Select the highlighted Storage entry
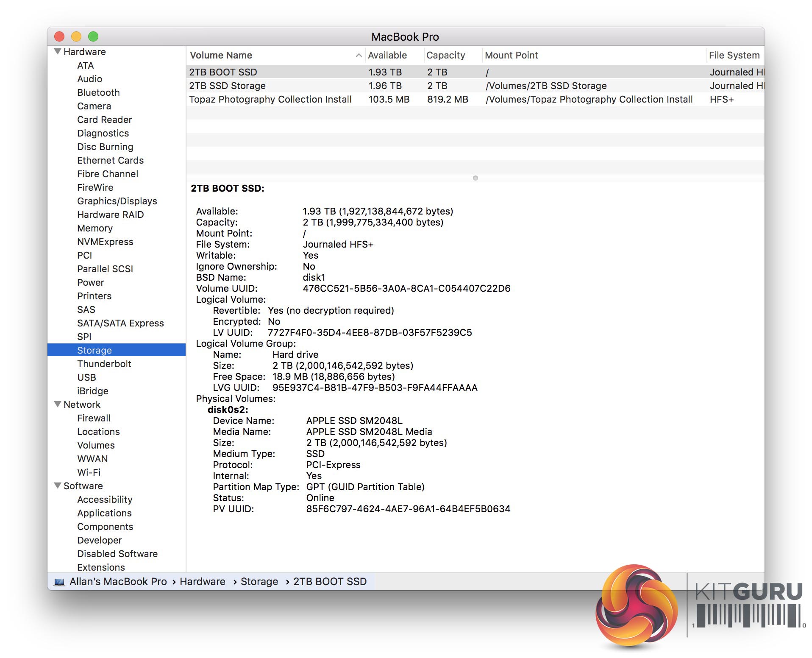 [117, 350]
